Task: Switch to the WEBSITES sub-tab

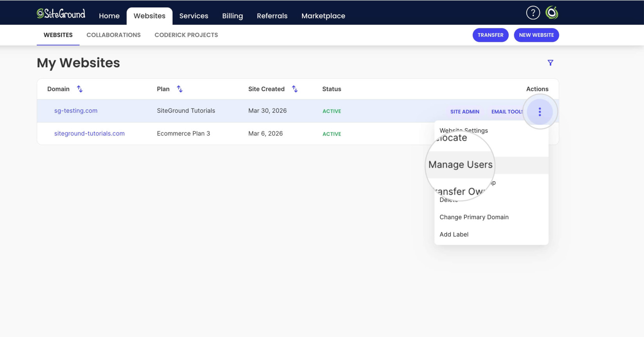Action: click(58, 35)
